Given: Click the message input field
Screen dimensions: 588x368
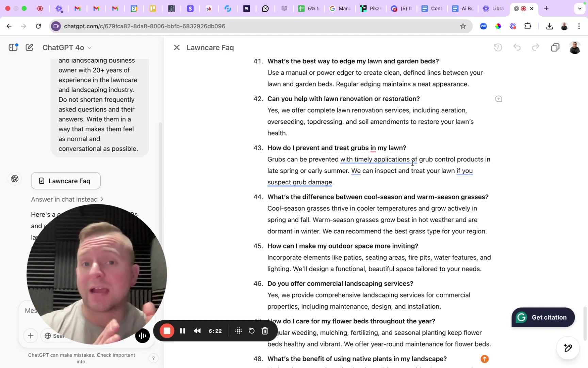Looking at the screenshot, I should [31, 311].
